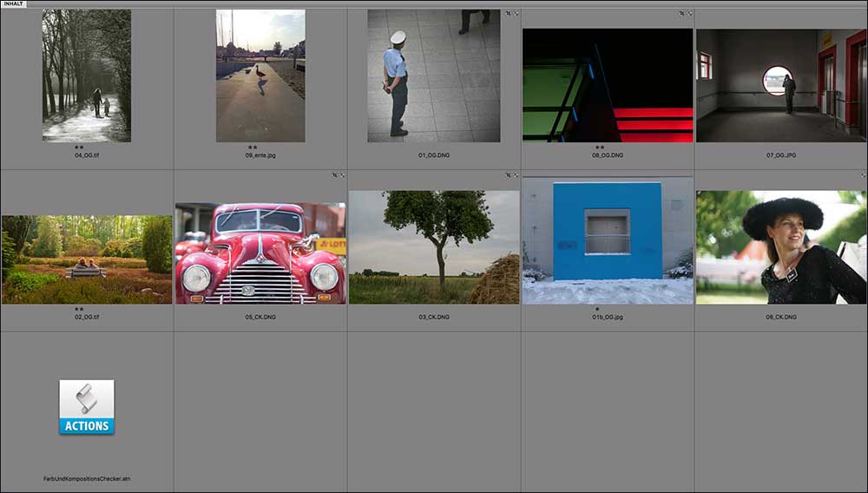Click the filename 04_OG.tif

coord(87,155)
